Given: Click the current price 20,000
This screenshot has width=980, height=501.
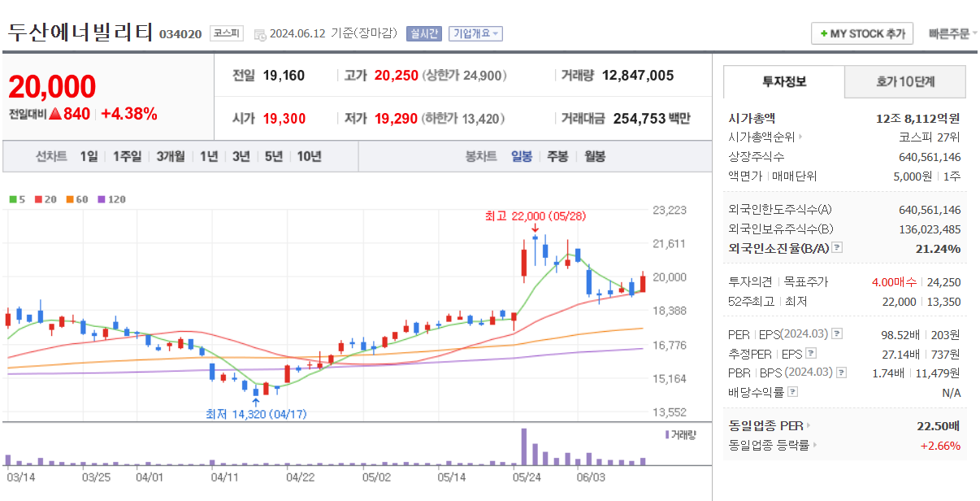Looking at the screenshot, I should [52, 86].
